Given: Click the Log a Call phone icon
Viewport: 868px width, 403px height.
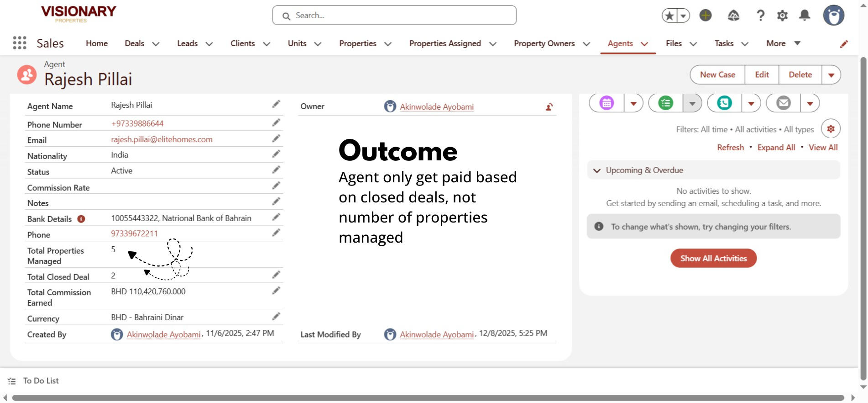Looking at the screenshot, I should [x=724, y=103].
